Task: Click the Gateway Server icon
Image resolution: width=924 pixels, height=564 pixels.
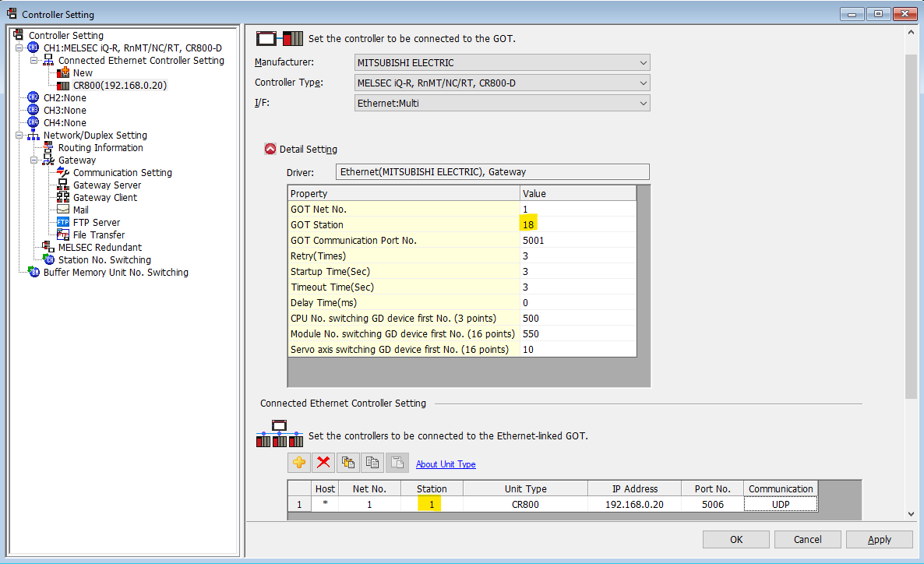Action: coord(63,185)
